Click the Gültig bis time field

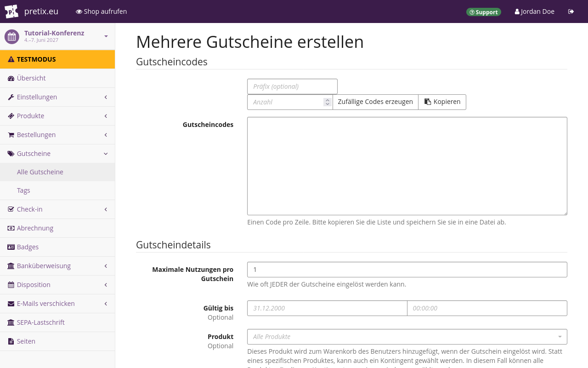click(487, 308)
